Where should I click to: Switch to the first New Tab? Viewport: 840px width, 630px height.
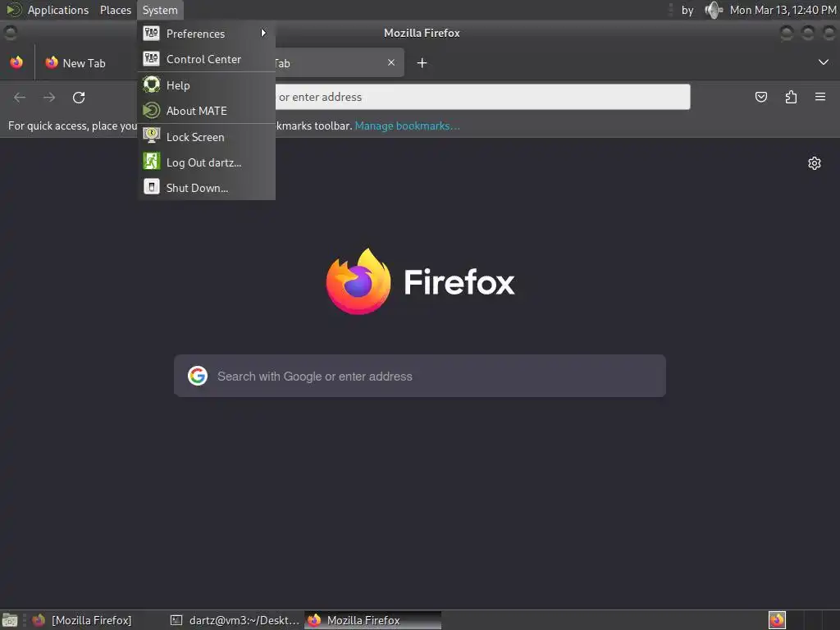pos(85,62)
